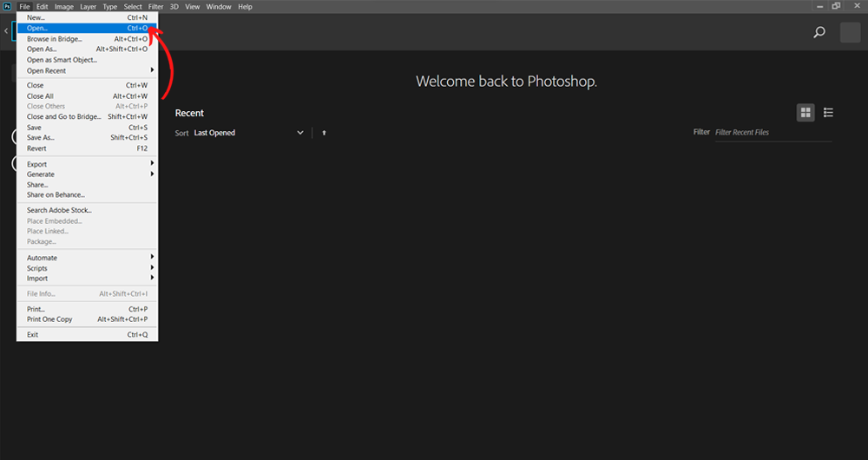Image resolution: width=868 pixels, height=460 pixels.
Task: Open the Filter menu in menu bar
Action: tap(155, 6)
